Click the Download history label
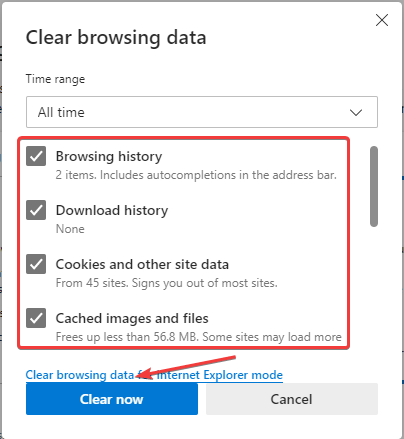This screenshot has height=439, width=404. pos(112,210)
